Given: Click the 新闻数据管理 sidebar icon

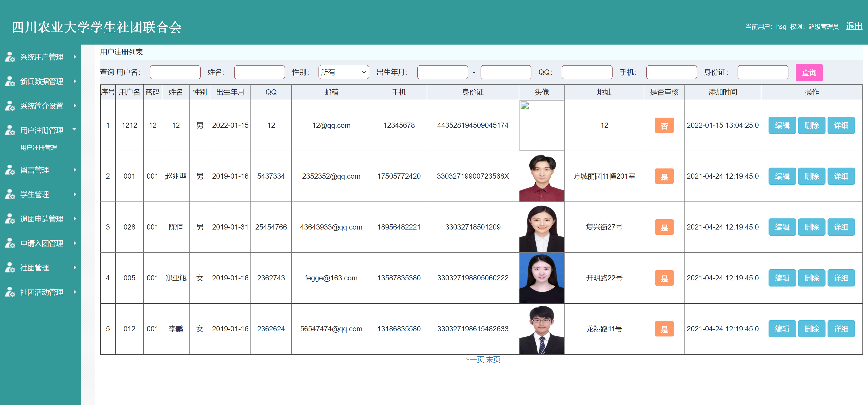Looking at the screenshot, I should (10, 81).
